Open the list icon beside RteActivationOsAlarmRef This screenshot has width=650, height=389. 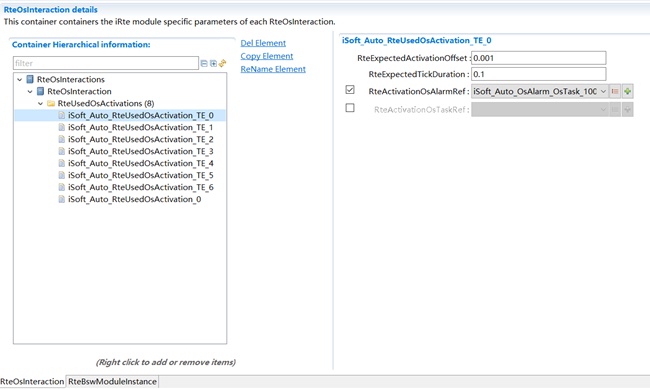[615, 91]
